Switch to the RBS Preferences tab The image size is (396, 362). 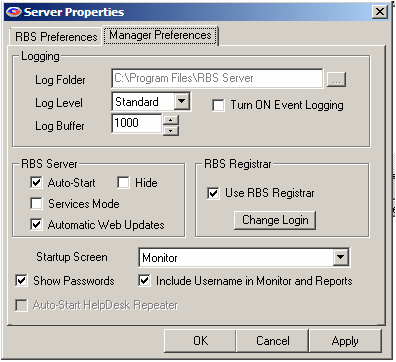[56, 37]
